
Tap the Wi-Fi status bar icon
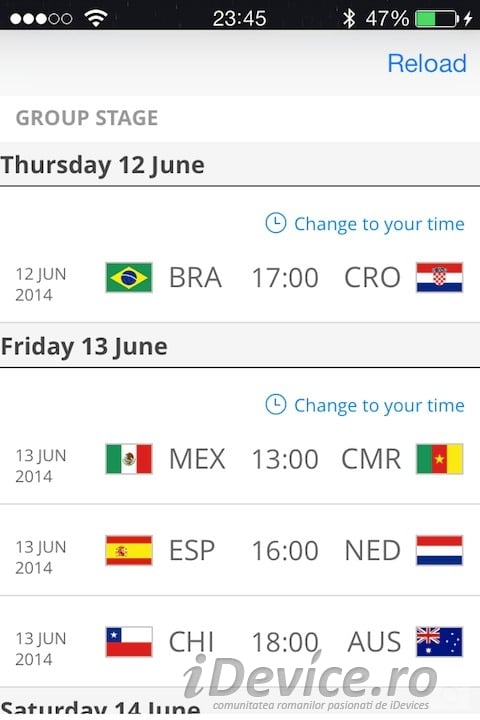point(96,18)
